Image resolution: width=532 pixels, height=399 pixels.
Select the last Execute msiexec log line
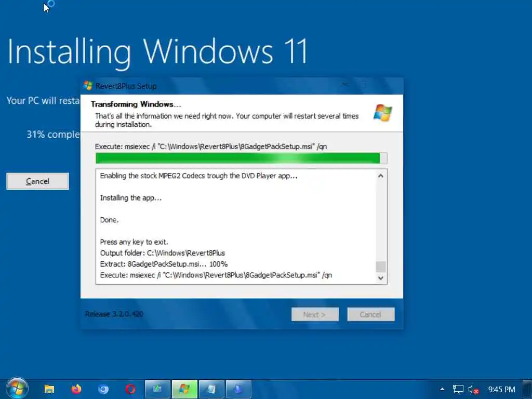(216, 275)
